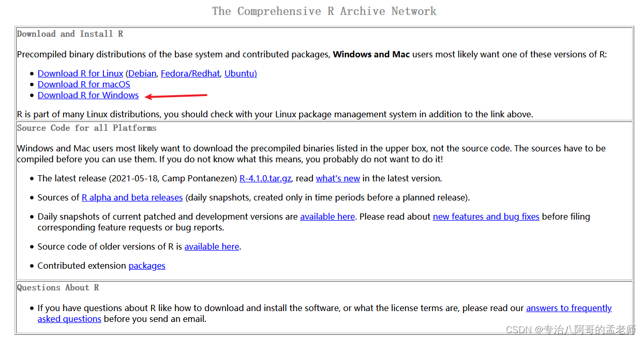
Task: Open new features and bug fixes link
Action: click(x=486, y=217)
